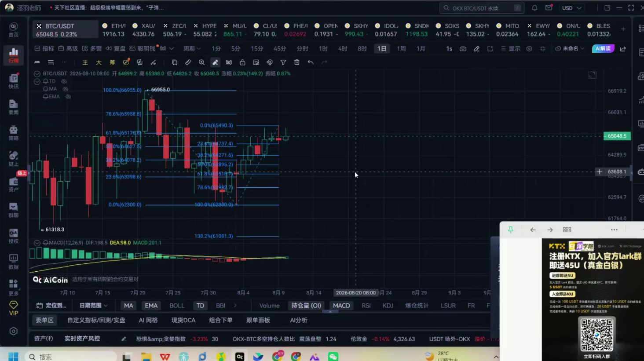The width and height of the screenshot is (644, 361).
Task: Click the pin icon in popup window
Action: tap(511, 230)
